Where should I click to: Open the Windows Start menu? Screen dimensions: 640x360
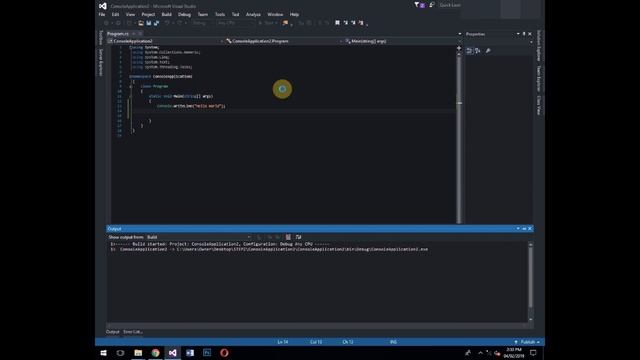point(103,353)
